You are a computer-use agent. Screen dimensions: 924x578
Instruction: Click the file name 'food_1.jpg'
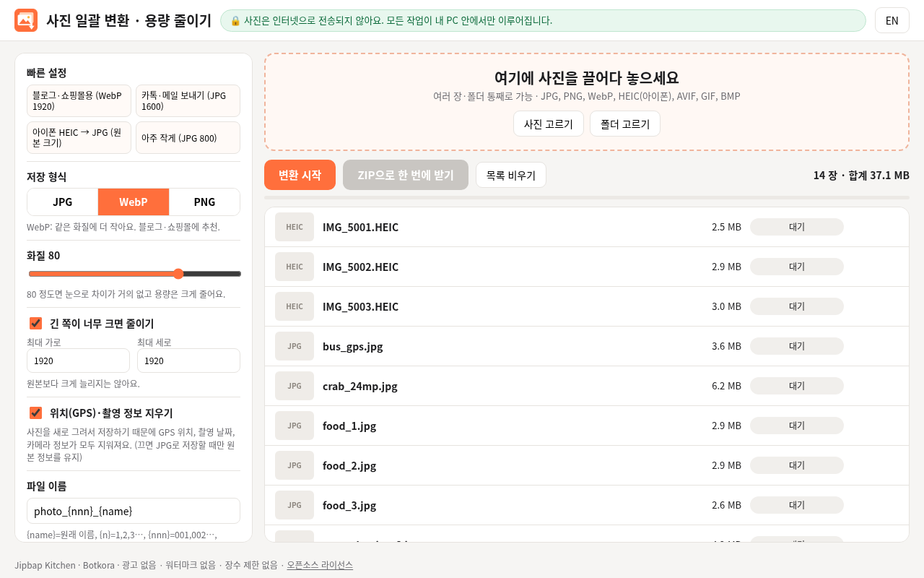(349, 426)
